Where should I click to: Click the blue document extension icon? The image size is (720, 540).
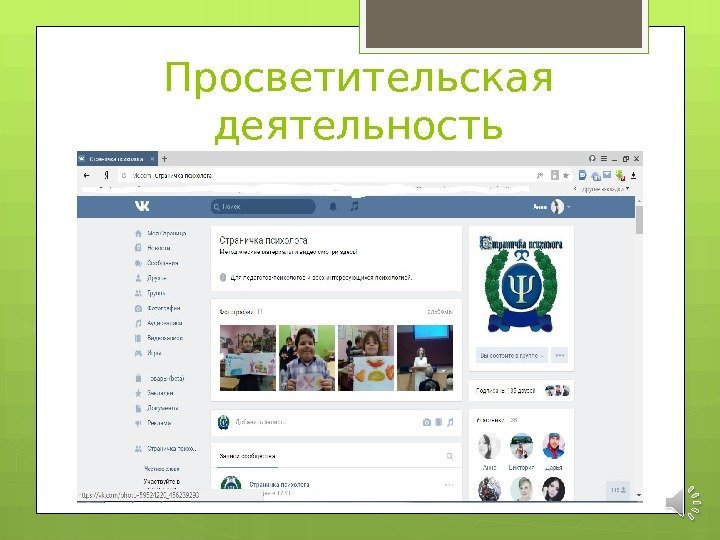click(x=582, y=175)
